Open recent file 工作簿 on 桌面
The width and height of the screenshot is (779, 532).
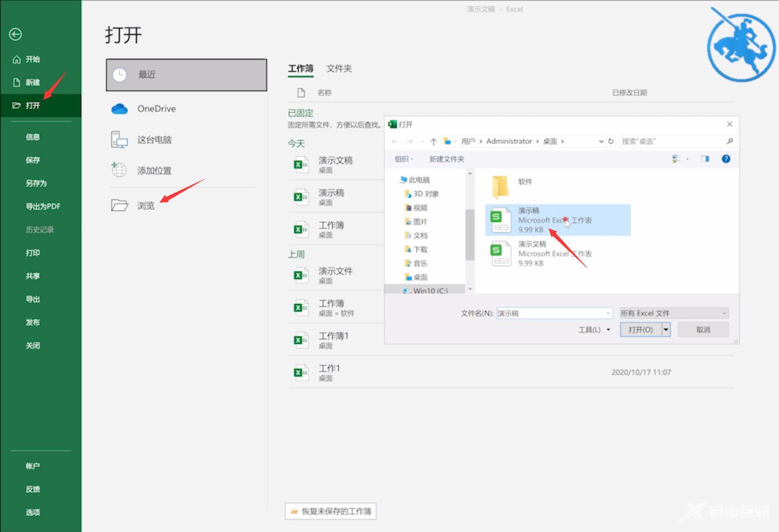point(336,229)
